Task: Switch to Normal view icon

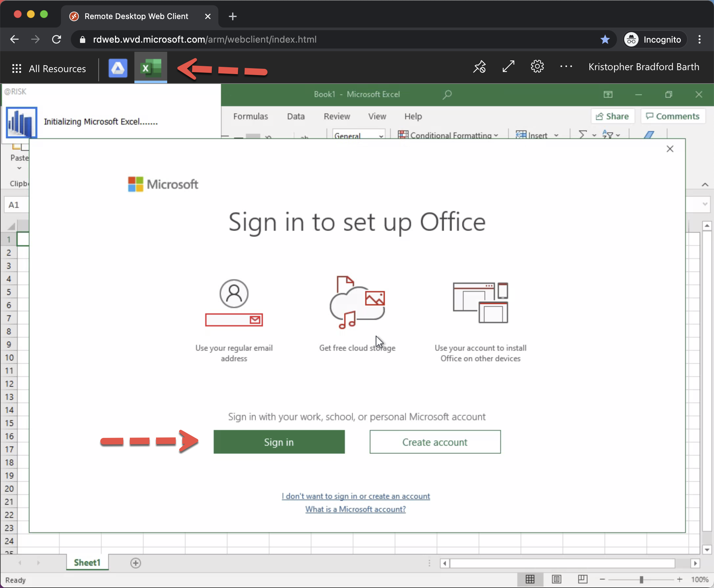Action: (530, 579)
